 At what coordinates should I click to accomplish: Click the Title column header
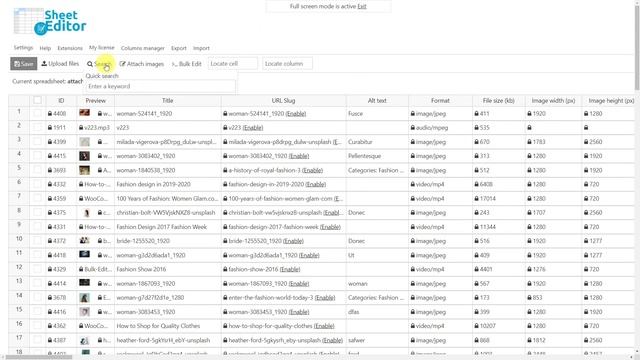click(167, 100)
